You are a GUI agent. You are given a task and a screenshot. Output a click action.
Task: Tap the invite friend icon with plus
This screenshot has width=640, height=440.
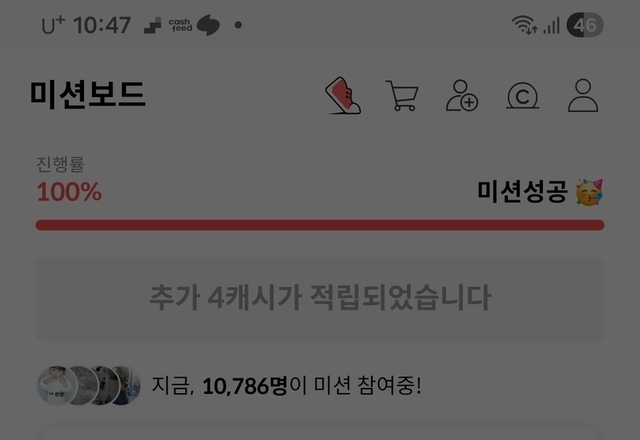click(x=462, y=96)
